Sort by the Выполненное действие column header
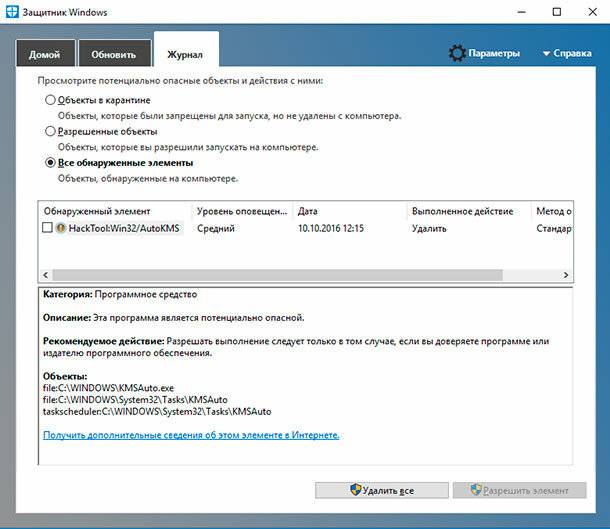The width and height of the screenshot is (610, 529). tap(469, 211)
